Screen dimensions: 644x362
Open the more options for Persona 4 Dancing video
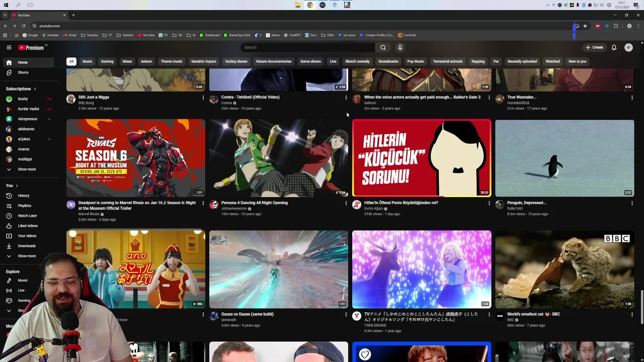point(346,203)
